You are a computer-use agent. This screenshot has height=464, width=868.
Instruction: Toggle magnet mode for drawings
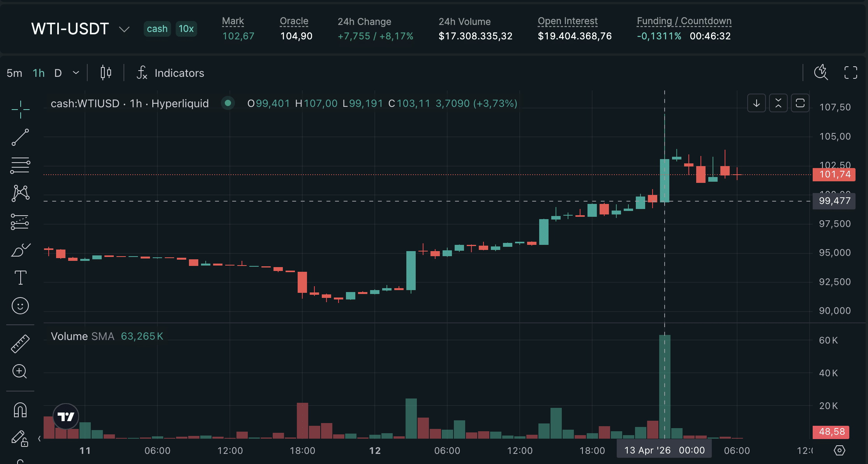point(20,410)
